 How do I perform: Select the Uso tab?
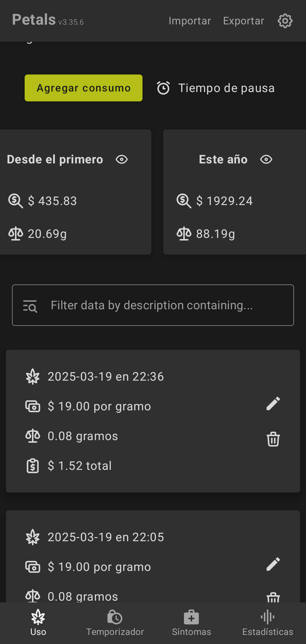pyautogui.click(x=38, y=623)
